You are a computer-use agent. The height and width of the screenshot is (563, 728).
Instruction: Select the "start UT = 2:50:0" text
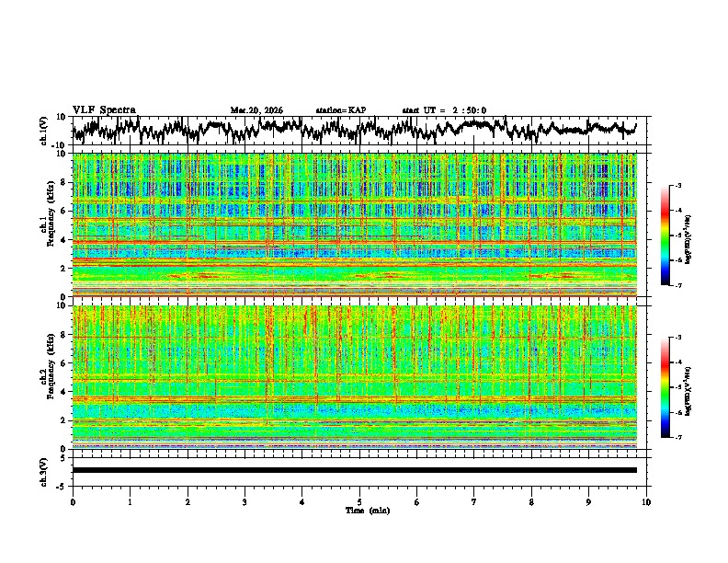tap(444, 110)
